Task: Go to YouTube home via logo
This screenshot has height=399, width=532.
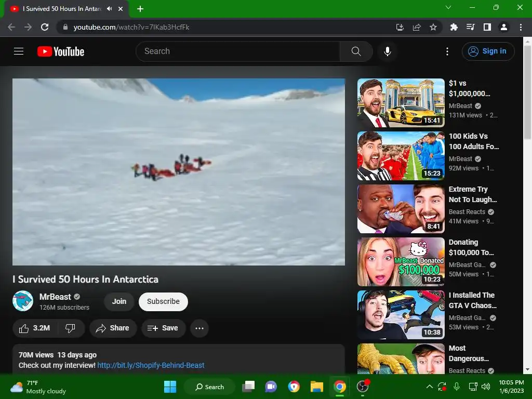Action: click(61, 51)
